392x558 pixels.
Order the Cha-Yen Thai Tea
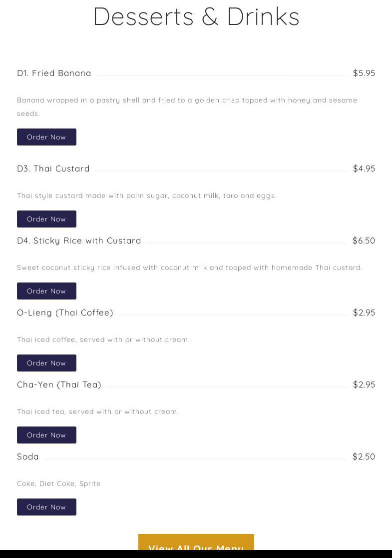point(46,435)
